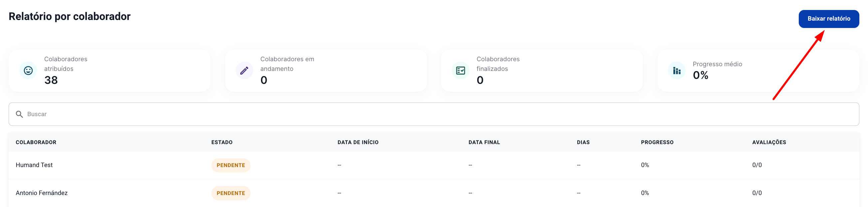Click the magnifying glass search icon
868x207 pixels.
point(20,114)
